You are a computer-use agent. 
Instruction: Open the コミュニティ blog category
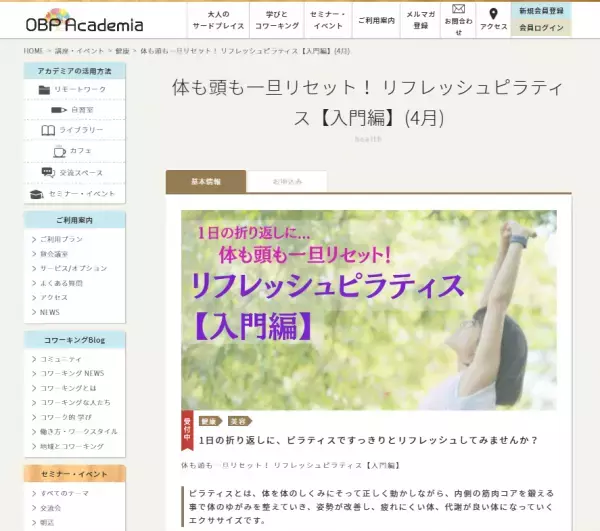[61, 359]
